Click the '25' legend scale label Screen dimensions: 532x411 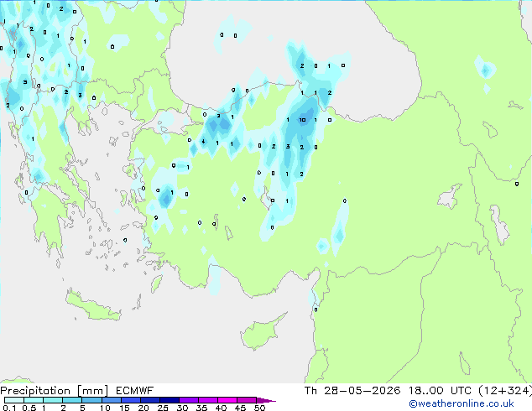pos(163,408)
